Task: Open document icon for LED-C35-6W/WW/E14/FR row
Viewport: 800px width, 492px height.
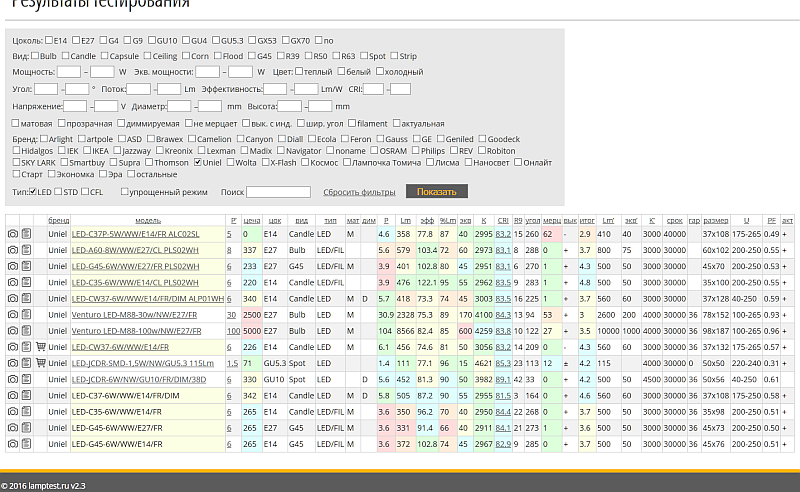Action: pos(26,411)
